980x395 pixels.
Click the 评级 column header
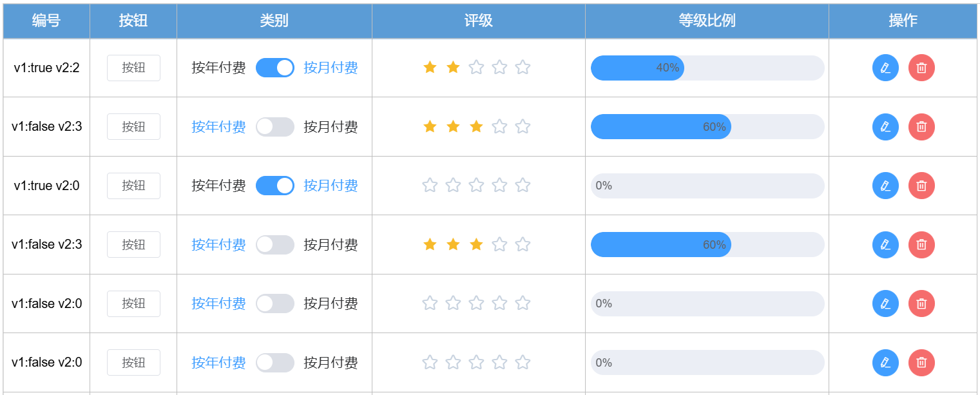(478, 21)
